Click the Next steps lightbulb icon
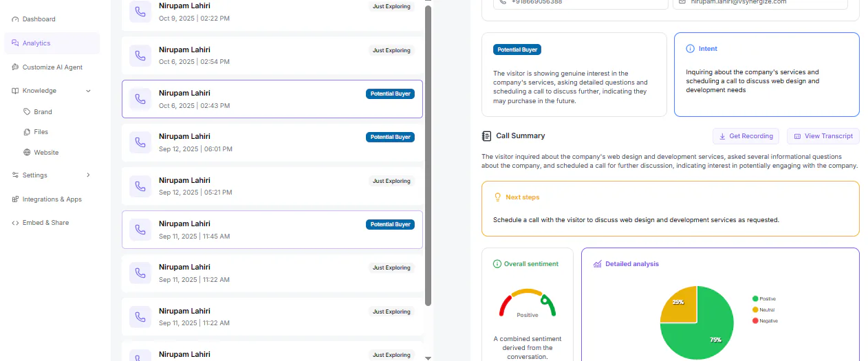This screenshot has width=868, height=361. click(497, 197)
